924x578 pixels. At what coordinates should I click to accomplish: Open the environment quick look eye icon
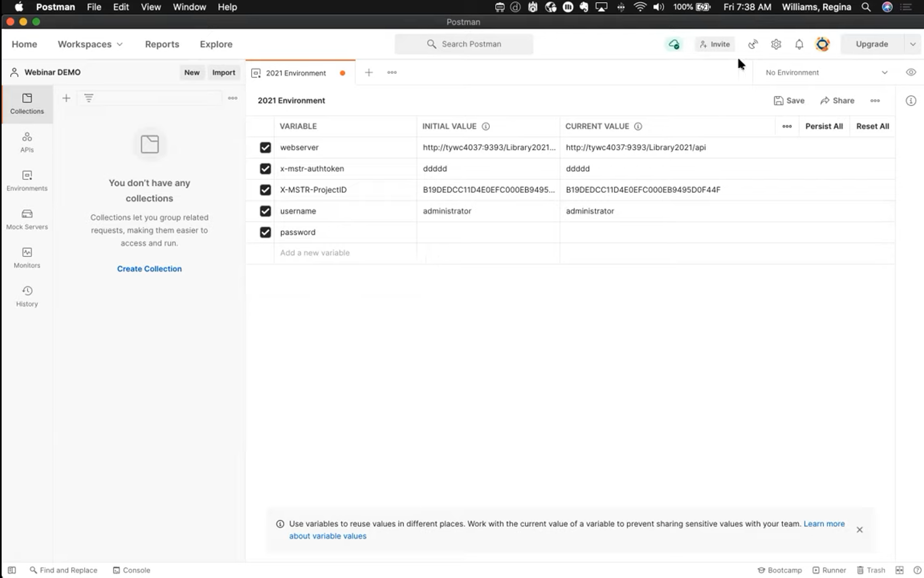pyautogui.click(x=911, y=72)
